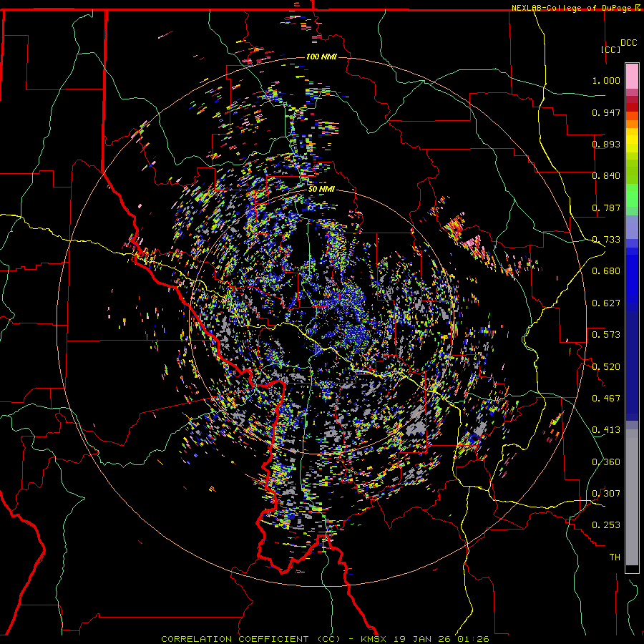
Task: Click the 0.573 scale value
Action: click(606, 335)
